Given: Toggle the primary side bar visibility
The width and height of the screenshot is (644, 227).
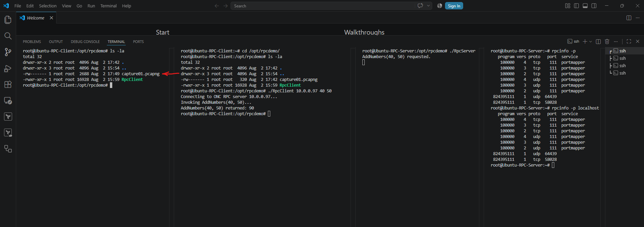Looking at the screenshot, I should coord(576,6).
